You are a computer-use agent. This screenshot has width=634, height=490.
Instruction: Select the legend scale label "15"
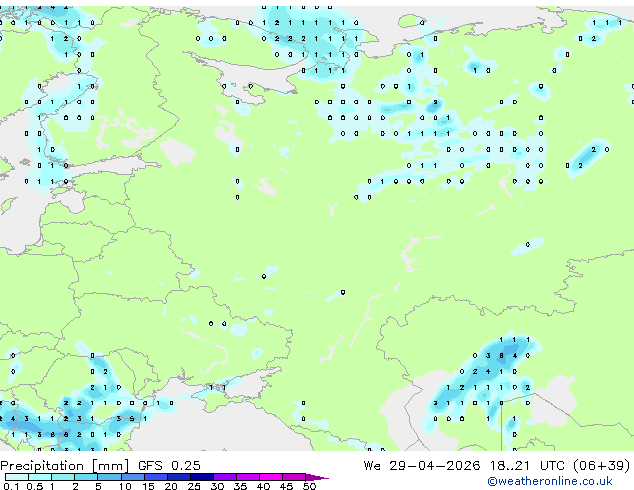pyautogui.click(x=148, y=486)
